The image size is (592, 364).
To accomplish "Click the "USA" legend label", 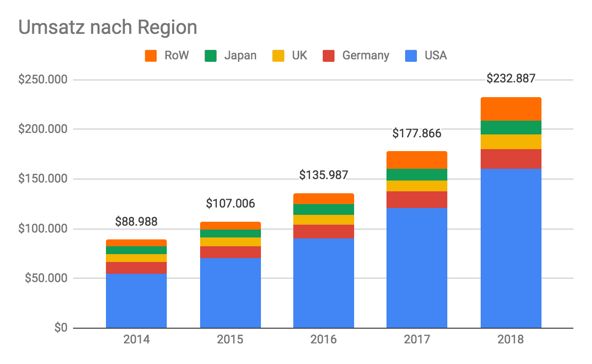I will (436, 56).
